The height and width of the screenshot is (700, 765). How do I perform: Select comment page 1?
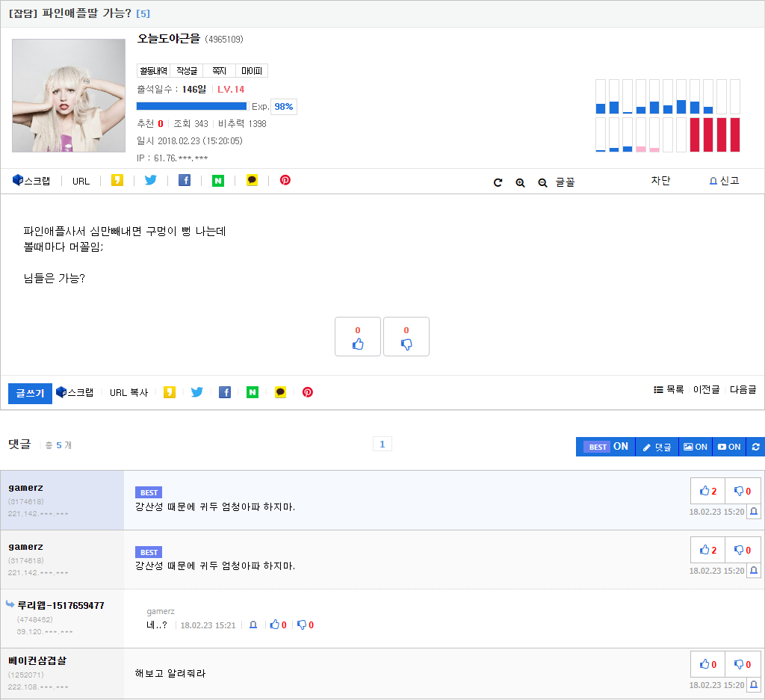coord(382,444)
